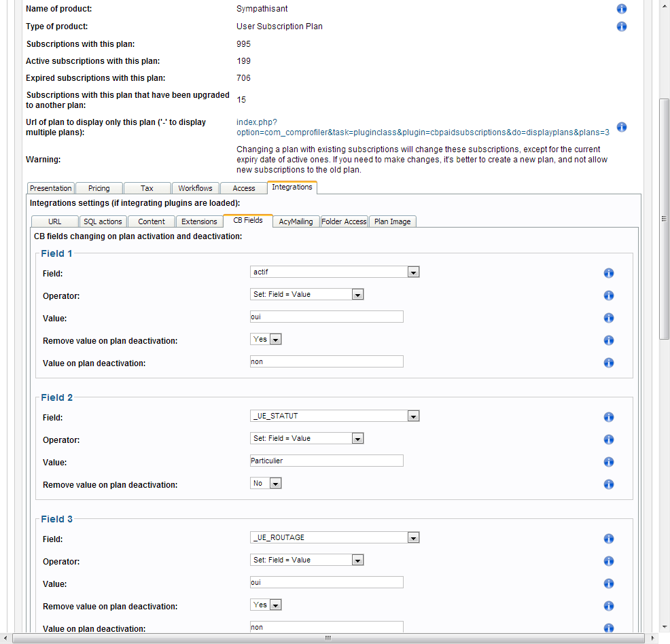Screen dimensions: 670x644
Task: Open the Folder Access sub-tab
Action: [344, 221]
